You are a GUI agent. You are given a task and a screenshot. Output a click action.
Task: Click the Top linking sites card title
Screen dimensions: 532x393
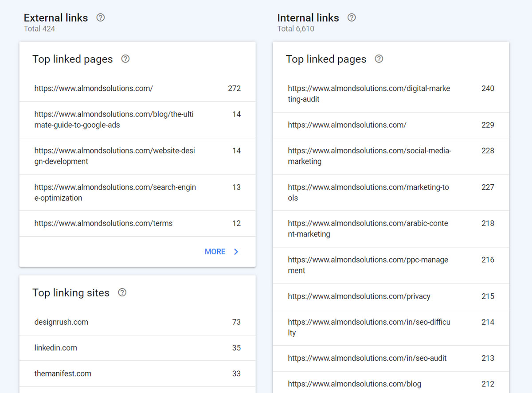pos(71,292)
